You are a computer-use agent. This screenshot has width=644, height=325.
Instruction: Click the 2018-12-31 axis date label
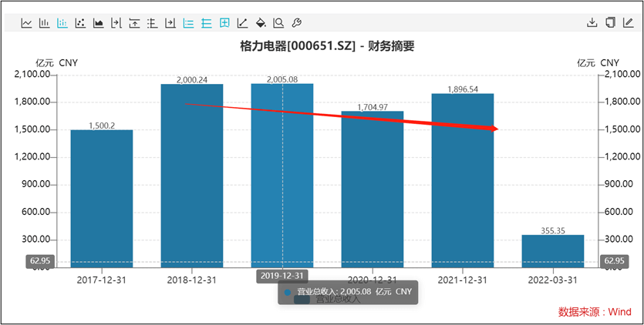(x=192, y=280)
